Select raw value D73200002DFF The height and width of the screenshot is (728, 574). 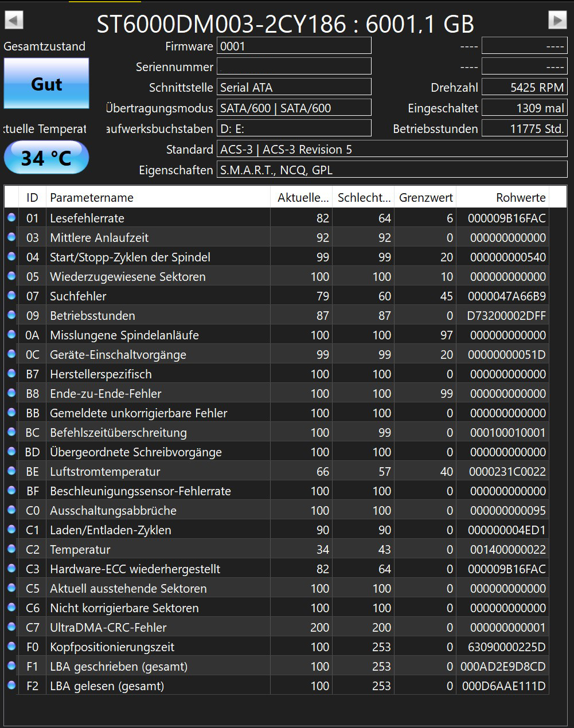(507, 316)
